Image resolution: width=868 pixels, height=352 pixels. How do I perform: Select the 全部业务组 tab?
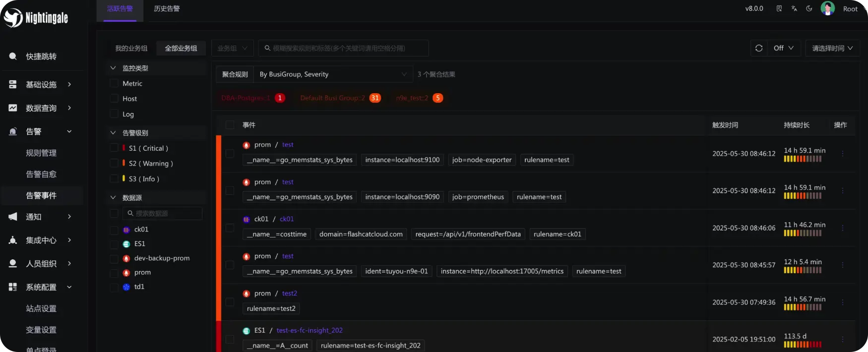click(x=181, y=48)
